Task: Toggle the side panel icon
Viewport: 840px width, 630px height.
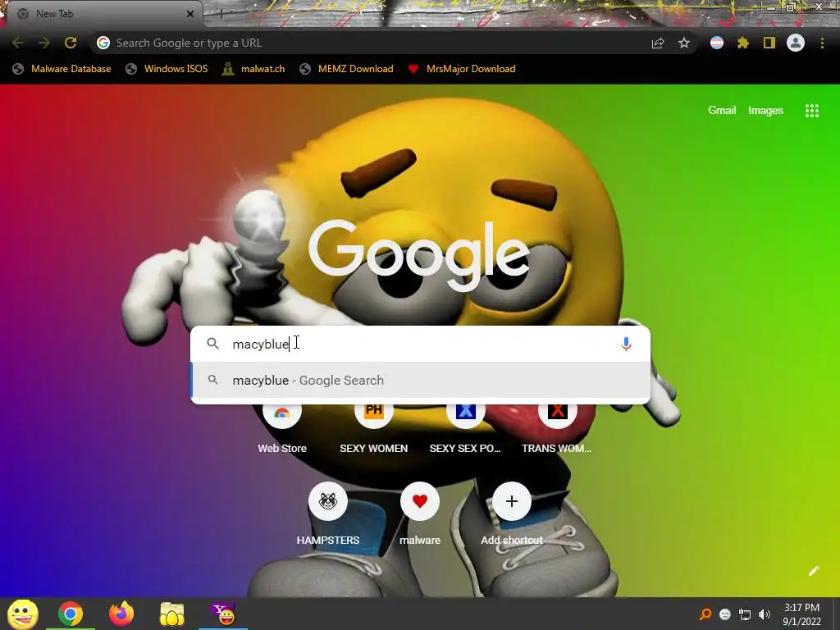Action: pos(769,43)
